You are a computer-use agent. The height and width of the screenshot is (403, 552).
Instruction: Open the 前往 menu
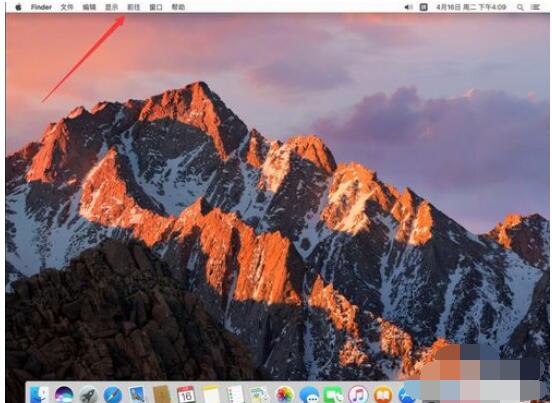tap(134, 7)
